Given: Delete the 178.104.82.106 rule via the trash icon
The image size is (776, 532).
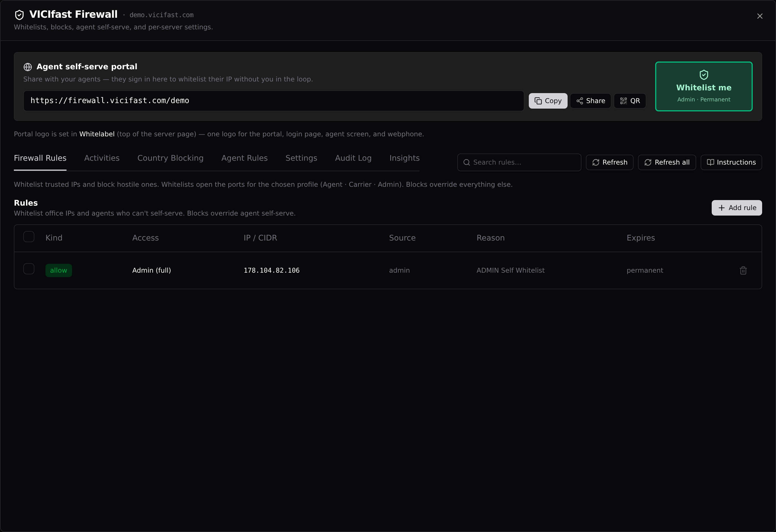Looking at the screenshot, I should (743, 270).
